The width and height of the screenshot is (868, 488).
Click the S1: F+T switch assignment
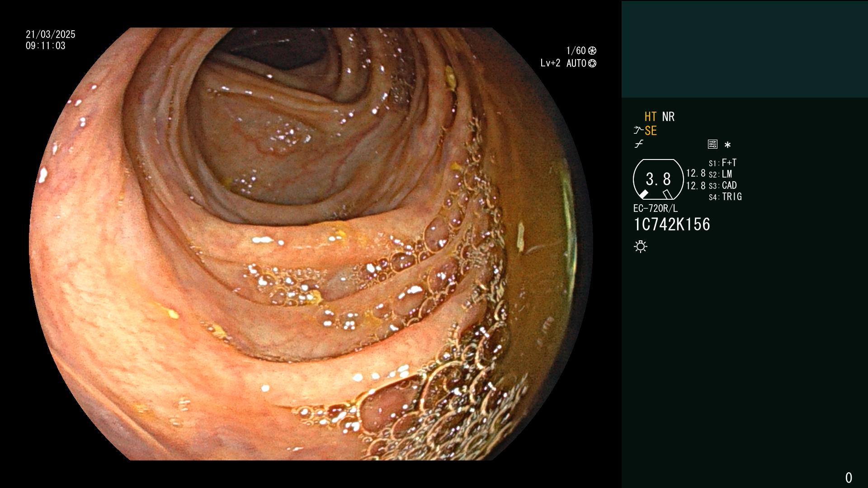722,163
